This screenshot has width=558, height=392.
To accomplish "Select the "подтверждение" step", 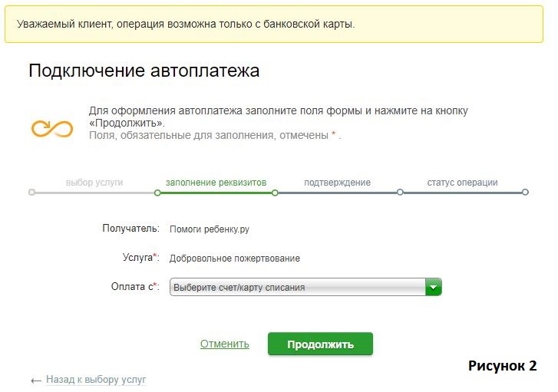I will click(337, 183).
